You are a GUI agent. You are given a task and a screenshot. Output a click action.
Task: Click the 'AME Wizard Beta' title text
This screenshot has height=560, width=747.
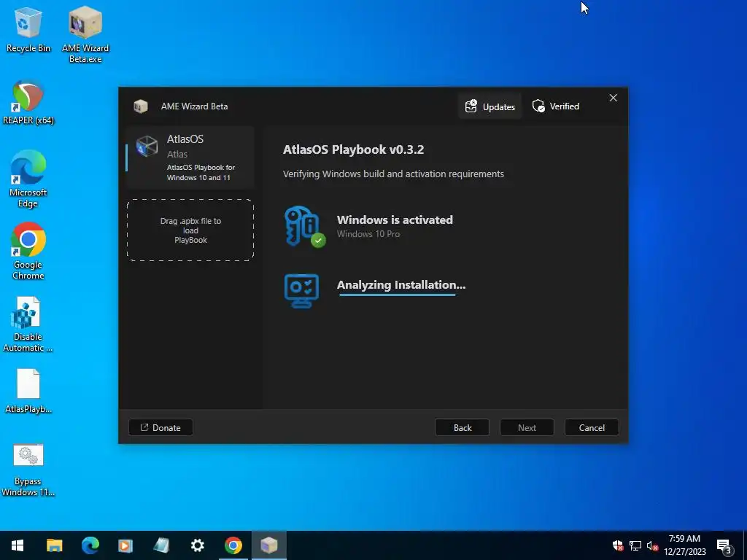click(194, 106)
